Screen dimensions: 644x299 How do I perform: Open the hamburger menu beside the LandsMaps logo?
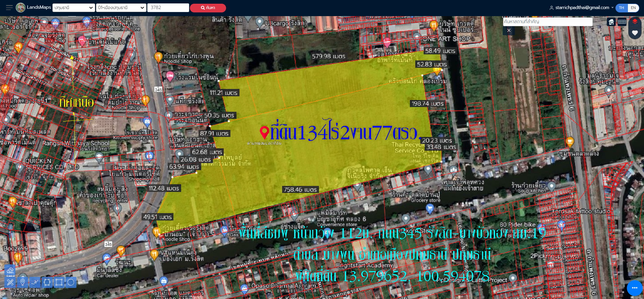(9, 7)
